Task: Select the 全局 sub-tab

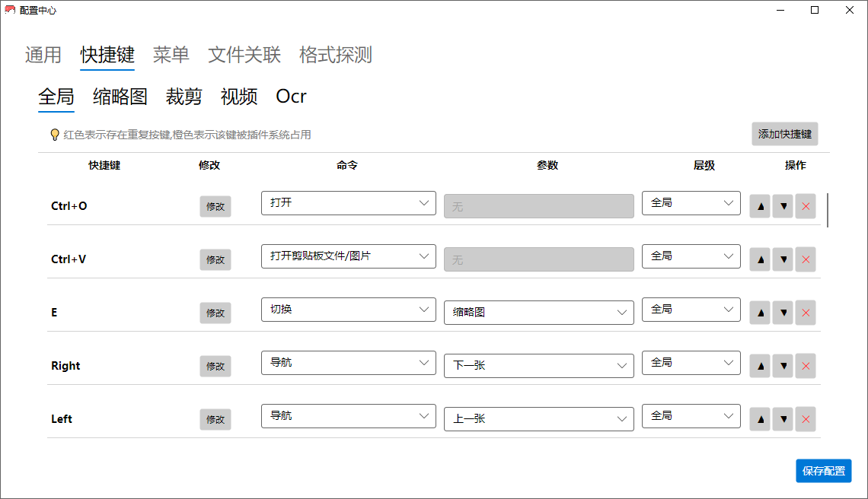Action: 56,97
